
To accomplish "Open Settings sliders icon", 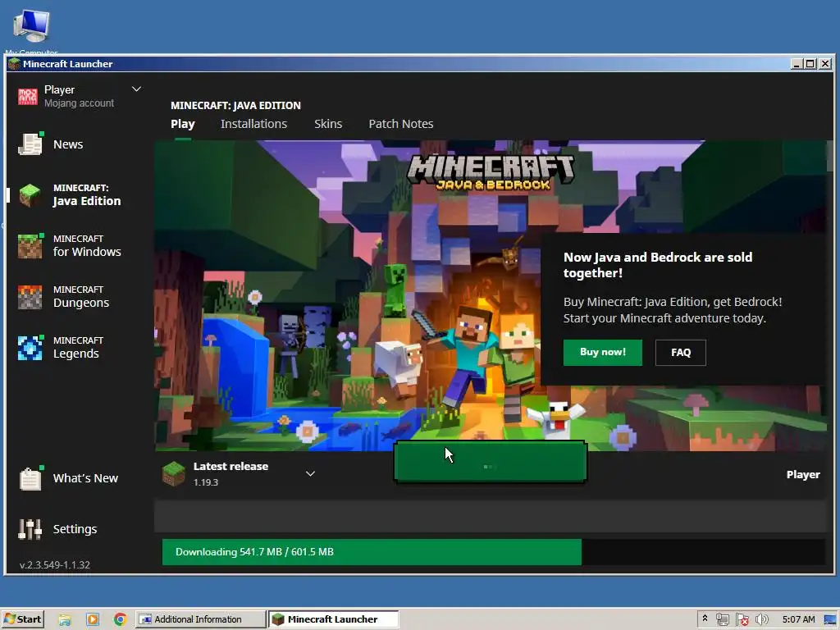I will [x=30, y=529].
